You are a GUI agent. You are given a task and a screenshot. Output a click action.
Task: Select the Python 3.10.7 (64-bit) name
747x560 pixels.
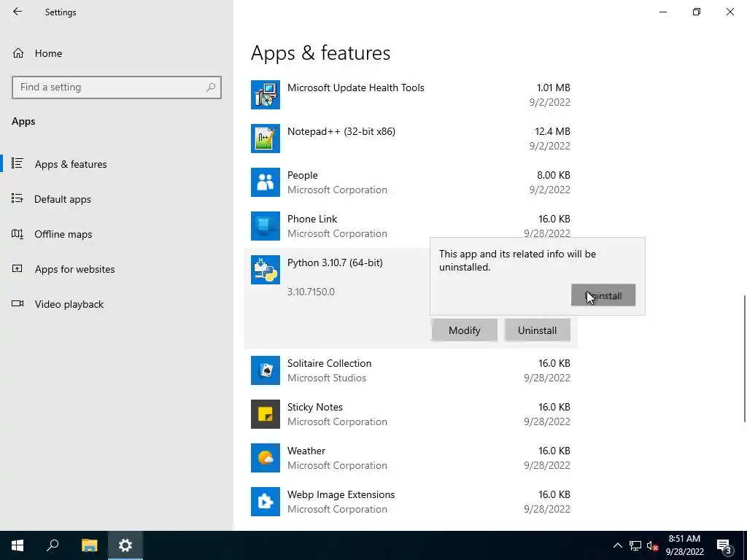[x=335, y=262]
